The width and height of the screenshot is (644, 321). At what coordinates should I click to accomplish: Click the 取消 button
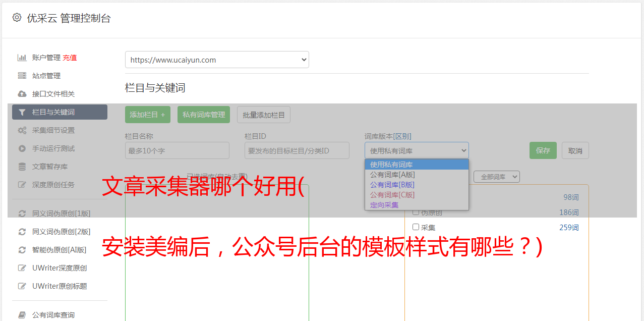tap(575, 150)
